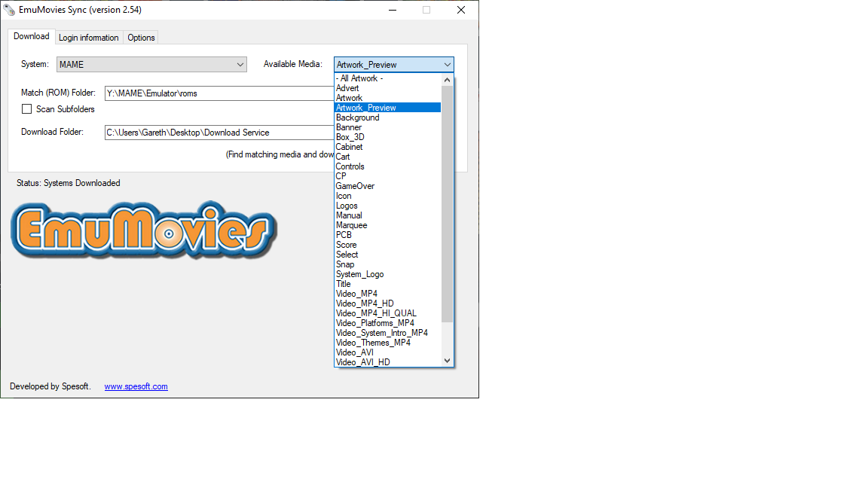The width and height of the screenshot is (868, 488).
Task: Choose Cabinet in the media list
Action: [x=388, y=147]
